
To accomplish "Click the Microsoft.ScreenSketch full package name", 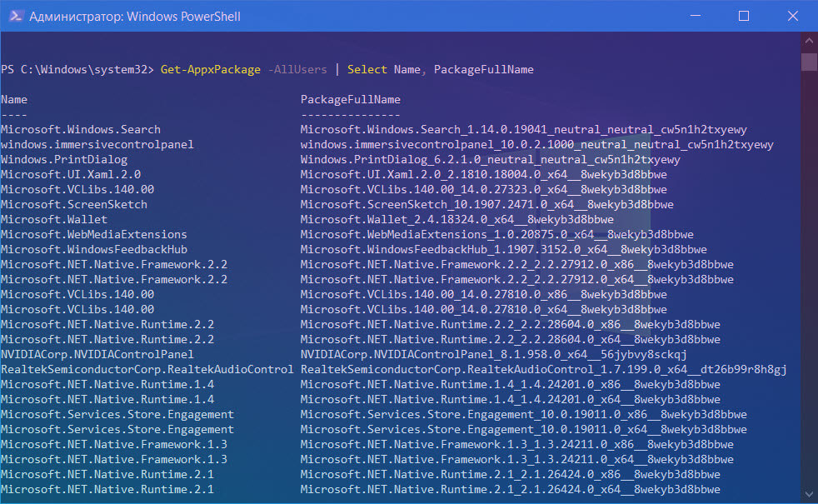I will coord(486,205).
